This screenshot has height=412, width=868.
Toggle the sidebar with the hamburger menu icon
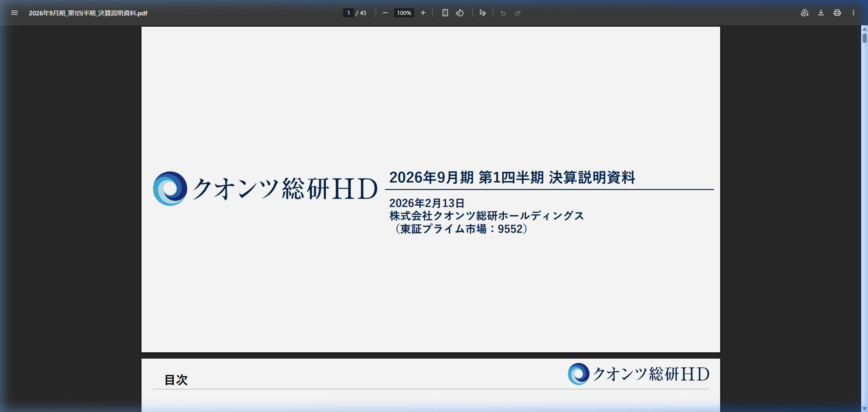coord(14,13)
